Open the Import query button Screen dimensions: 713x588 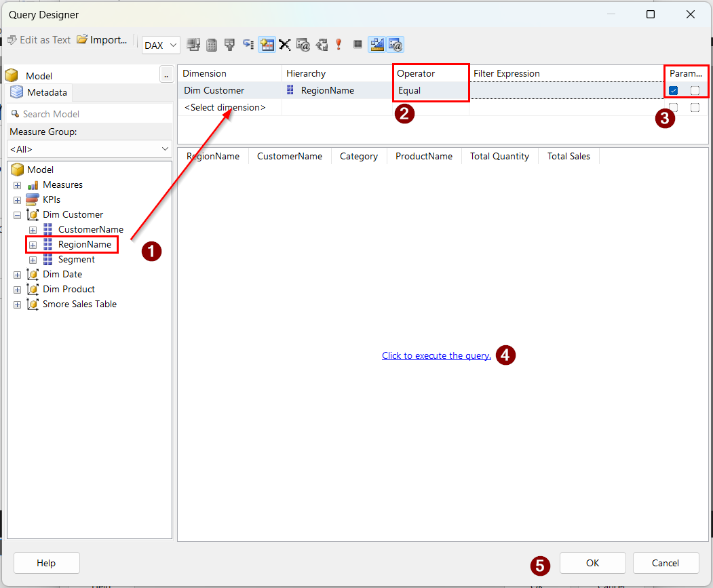[102, 40]
